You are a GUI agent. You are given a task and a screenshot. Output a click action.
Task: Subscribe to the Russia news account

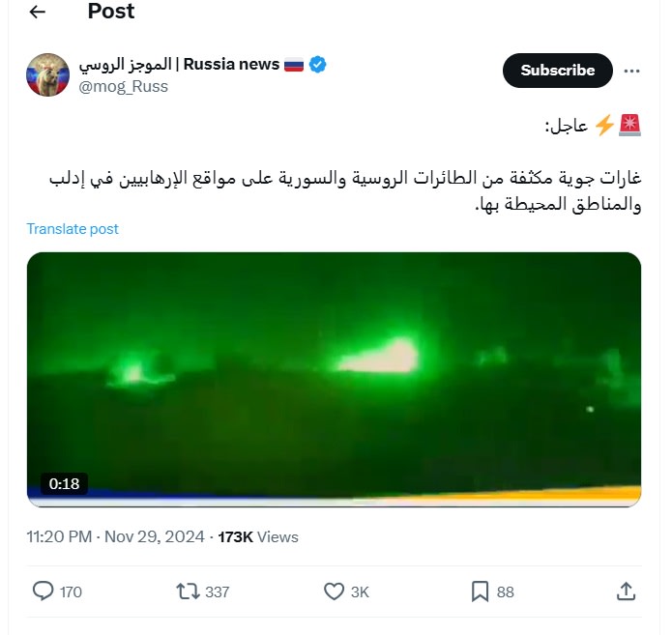pyautogui.click(x=557, y=71)
